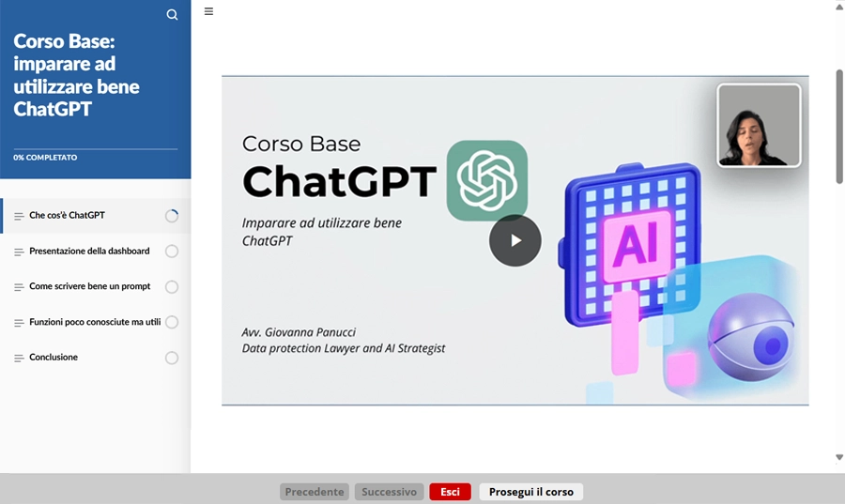Click the '0% COMPLETATO' label

[x=45, y=158]
